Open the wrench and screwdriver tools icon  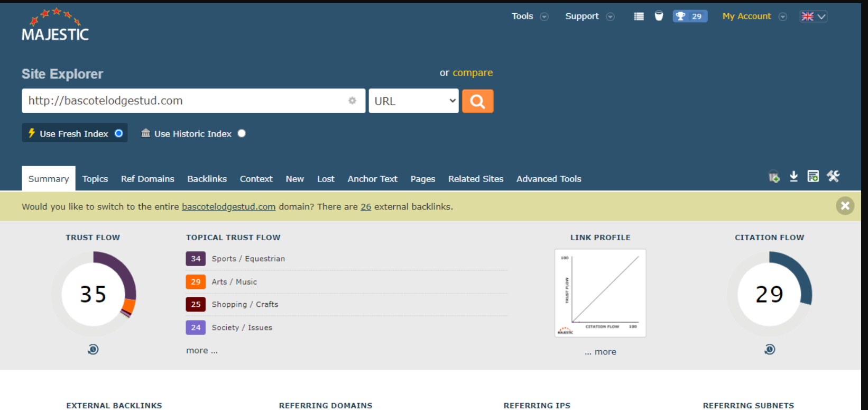(x=833, y=176)
